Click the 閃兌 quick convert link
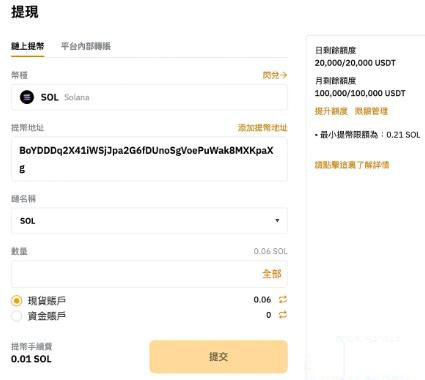425x380 pixels. coord(271,75)
